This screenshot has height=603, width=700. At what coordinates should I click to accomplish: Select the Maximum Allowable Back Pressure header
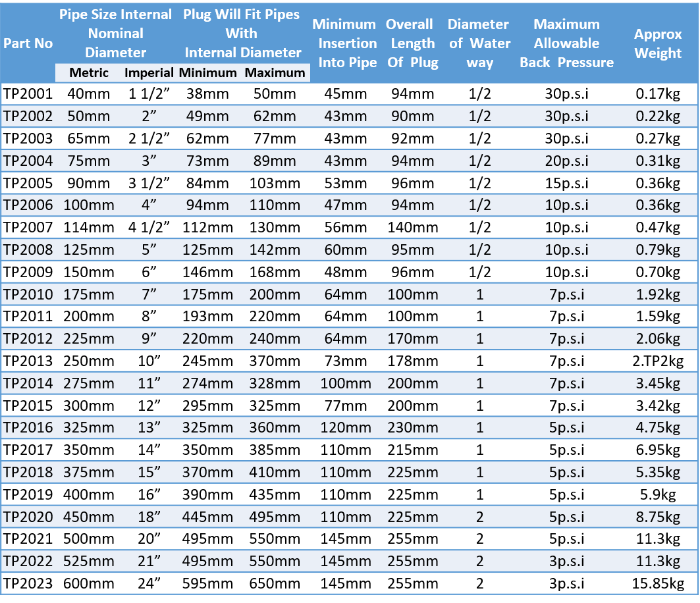point(566,43)
